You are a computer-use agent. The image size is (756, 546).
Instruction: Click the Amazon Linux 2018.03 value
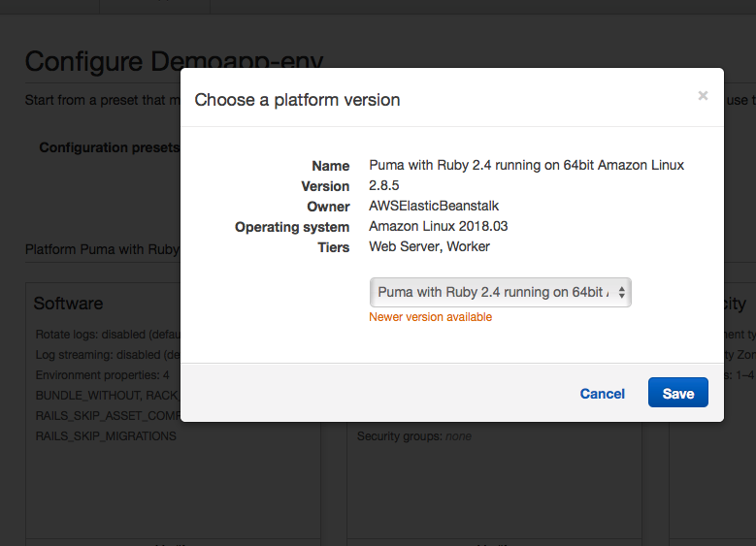[438, 226]
